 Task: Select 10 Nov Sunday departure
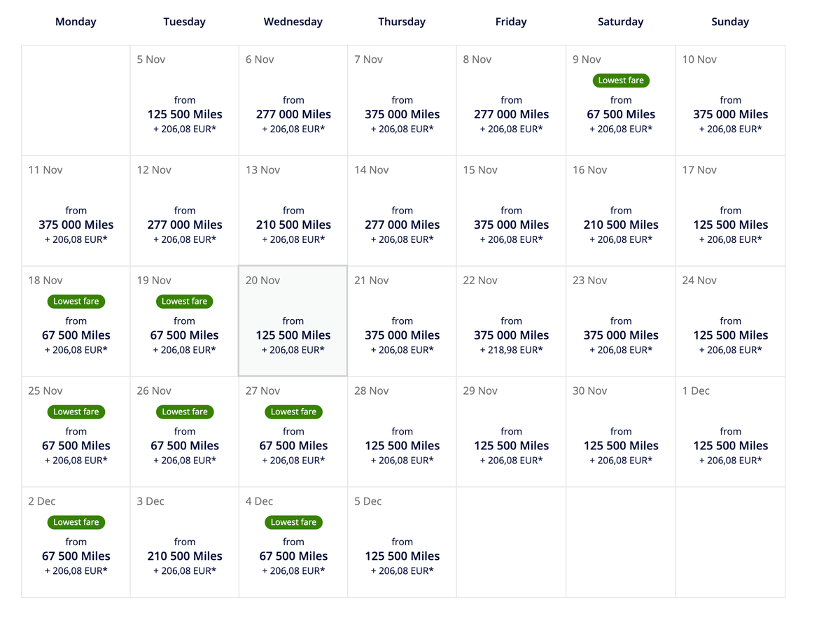coord(730,100)
